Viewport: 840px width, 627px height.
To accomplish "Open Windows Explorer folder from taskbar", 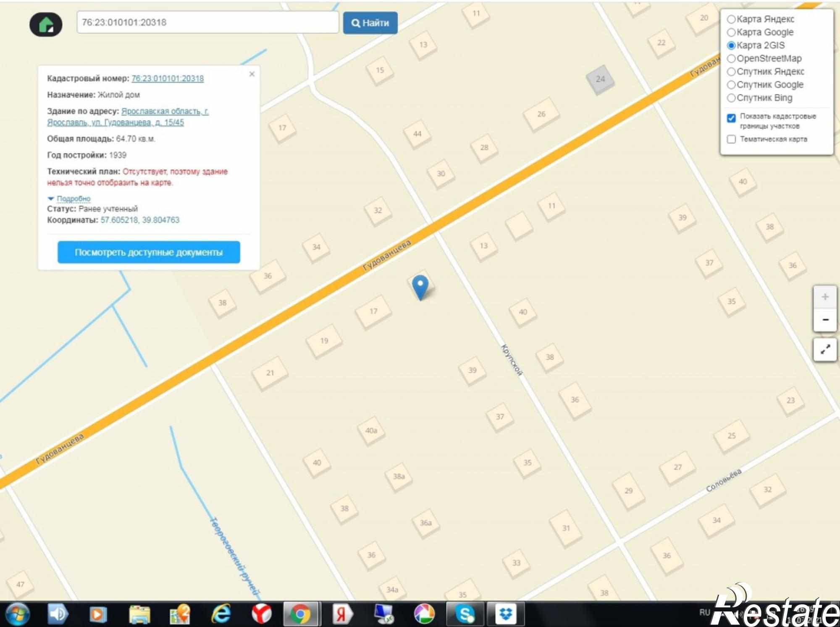I will click(x=139, y=615).
